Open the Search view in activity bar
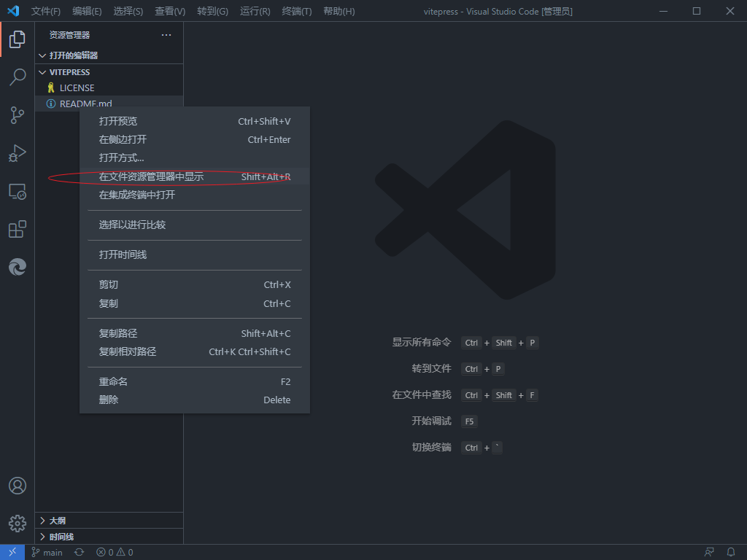This screenshot has width=747, height=560. pyautogui.click(x=18, y=77)
